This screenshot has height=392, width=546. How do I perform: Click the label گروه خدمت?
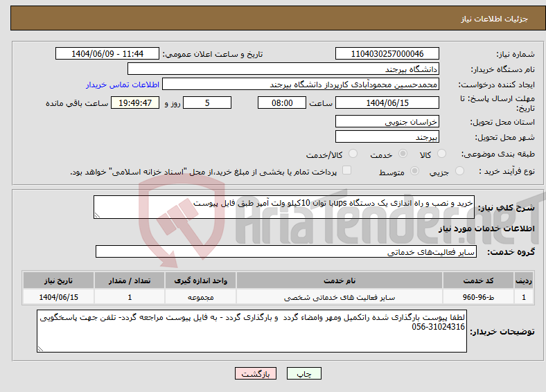pos(511,251)
